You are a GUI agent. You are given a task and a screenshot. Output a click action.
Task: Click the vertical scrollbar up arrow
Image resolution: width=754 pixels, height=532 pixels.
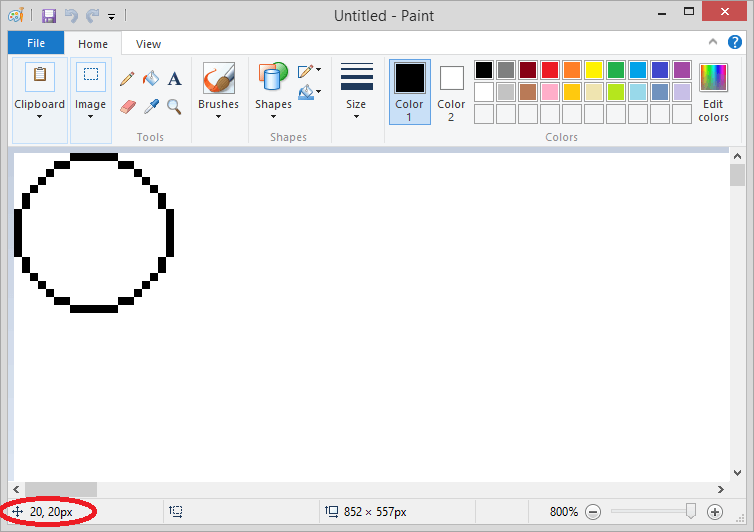[x=737, y=156]
